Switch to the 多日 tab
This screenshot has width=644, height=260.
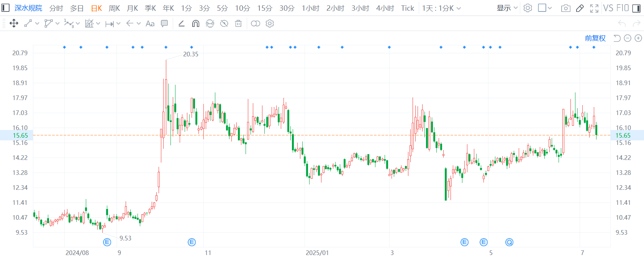pos(77,8)
